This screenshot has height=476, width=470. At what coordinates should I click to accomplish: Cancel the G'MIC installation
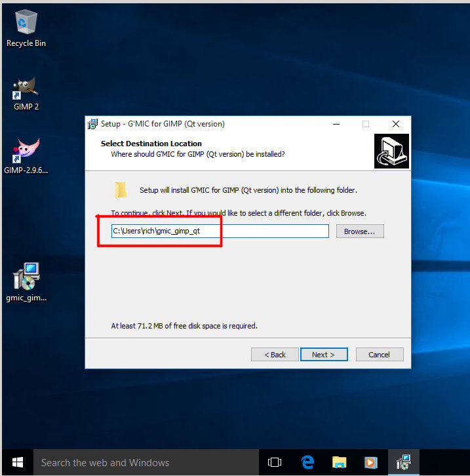tap(379, 355)
